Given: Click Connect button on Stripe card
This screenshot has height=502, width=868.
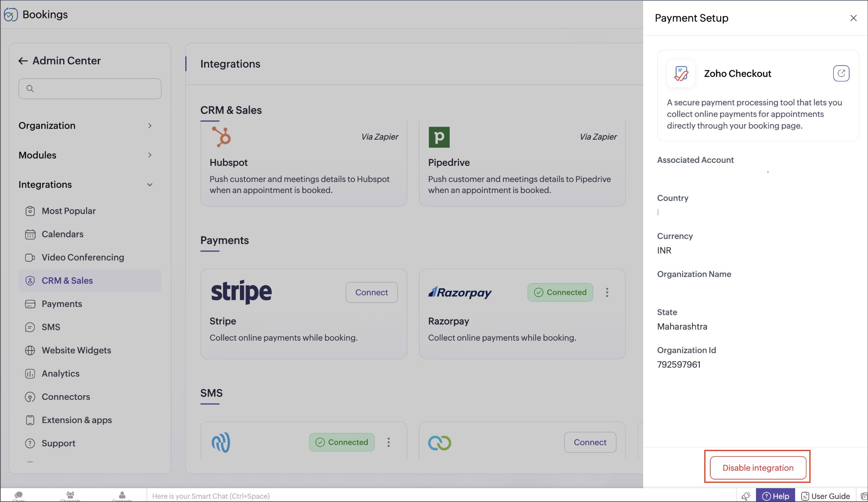Looking at the screenshot, I should click(x=371, y=292).
